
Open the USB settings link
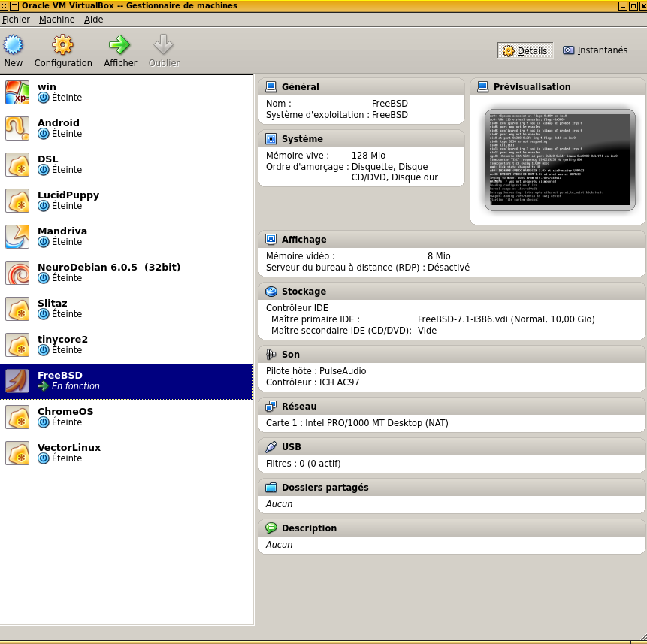(x=292, y=447)
